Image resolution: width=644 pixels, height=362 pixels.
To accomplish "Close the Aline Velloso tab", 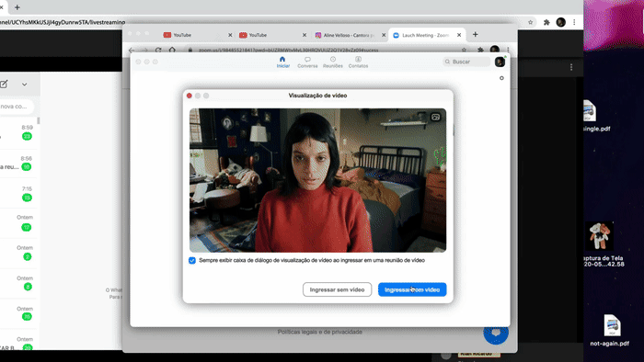I will click(x=384, y=35).
